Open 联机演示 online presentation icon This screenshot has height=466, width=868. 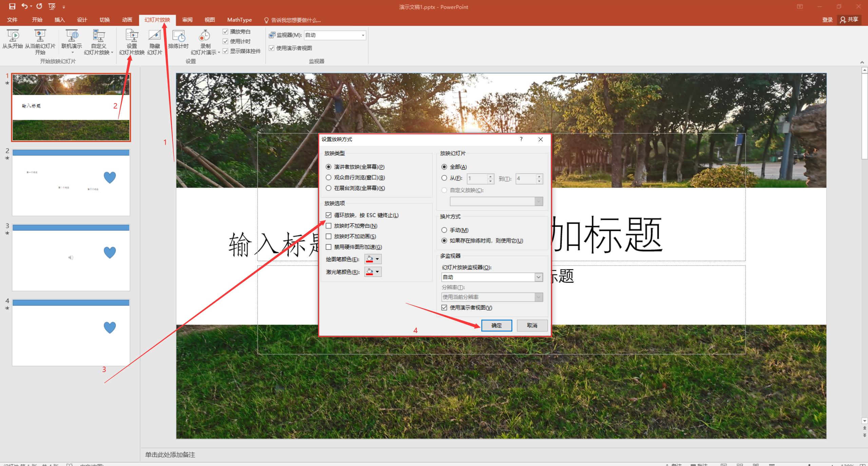pyautogui.click(x=72, y=36)
